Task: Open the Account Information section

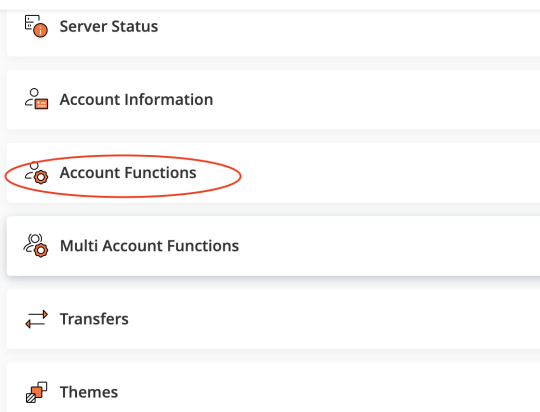Action: click(x=136, y=100)
